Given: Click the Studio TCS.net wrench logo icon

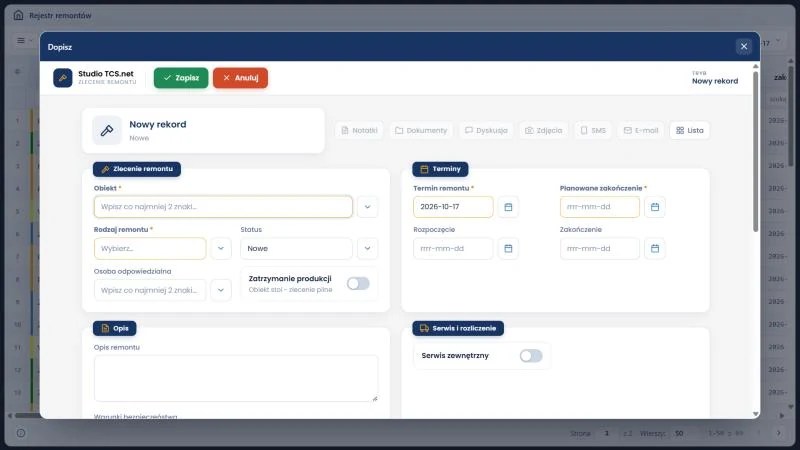Looking at the screenshot, I should pyautogui.click(x=63, y=78).
